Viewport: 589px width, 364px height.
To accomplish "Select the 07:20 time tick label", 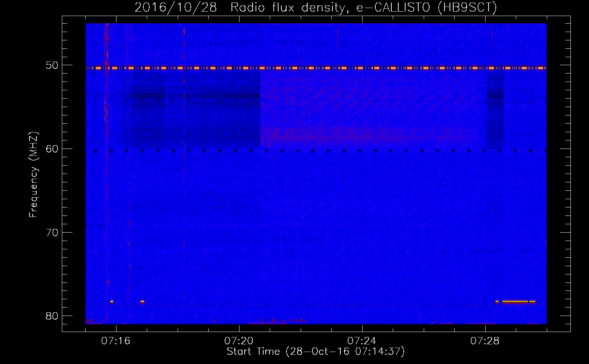I will (239, 341).
